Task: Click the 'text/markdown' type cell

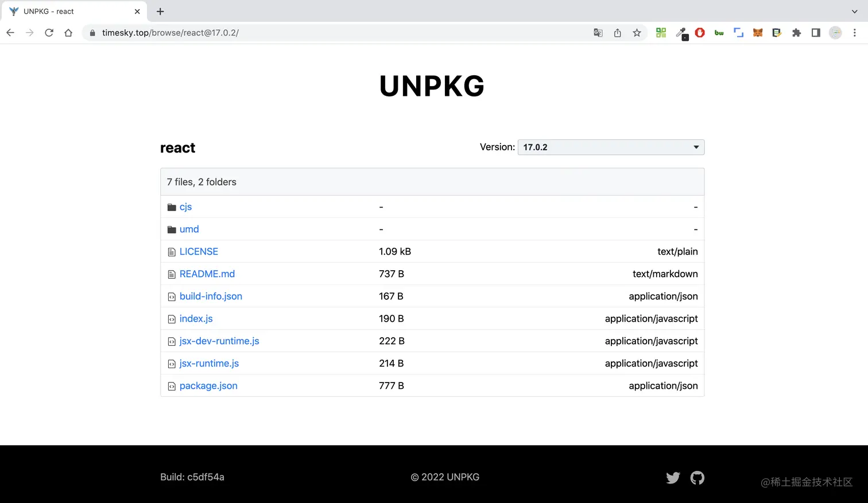Action: (665, 274)
